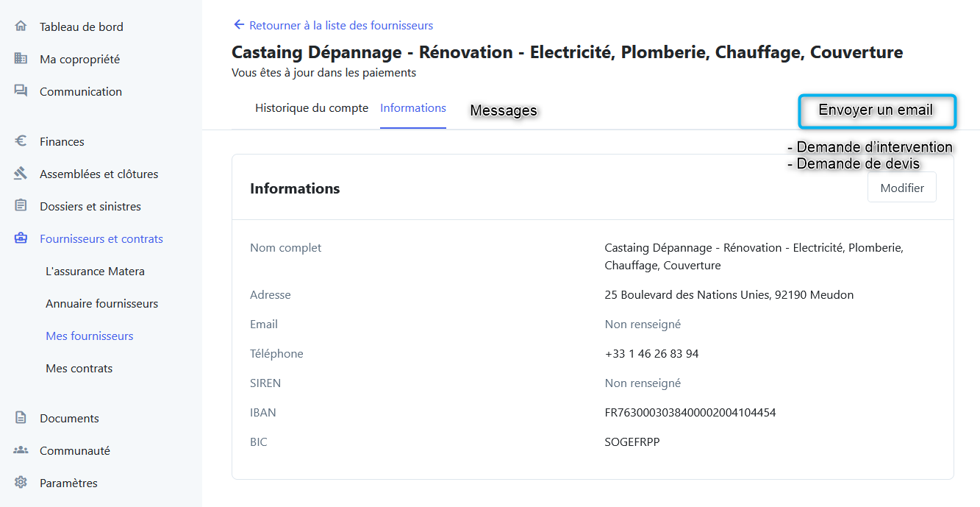Image resolution: width=980 pixels, height=507 pixels.
Task: Click the gavel icon for Assemblées et clôtures
Action: point(21,174)
